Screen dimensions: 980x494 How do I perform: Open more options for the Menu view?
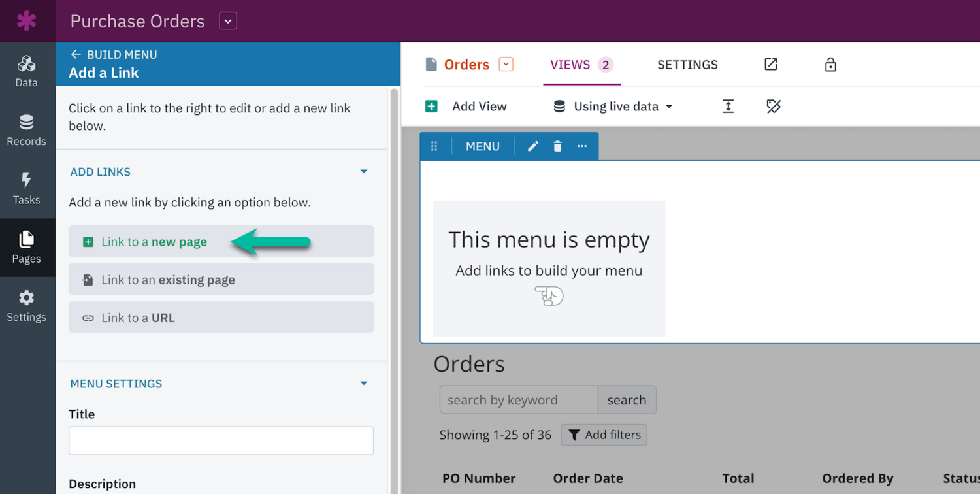582,146
